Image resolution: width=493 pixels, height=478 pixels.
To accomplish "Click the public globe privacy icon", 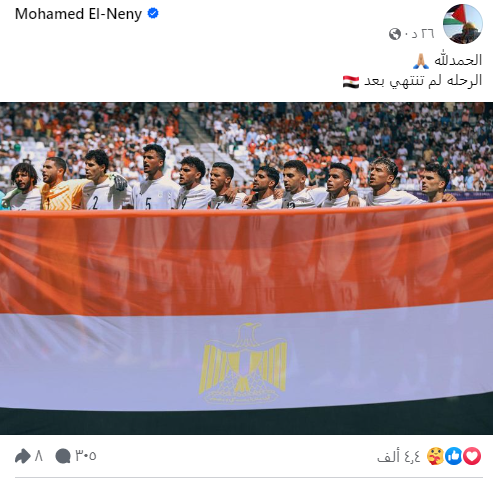I will [x=395, y=34].
